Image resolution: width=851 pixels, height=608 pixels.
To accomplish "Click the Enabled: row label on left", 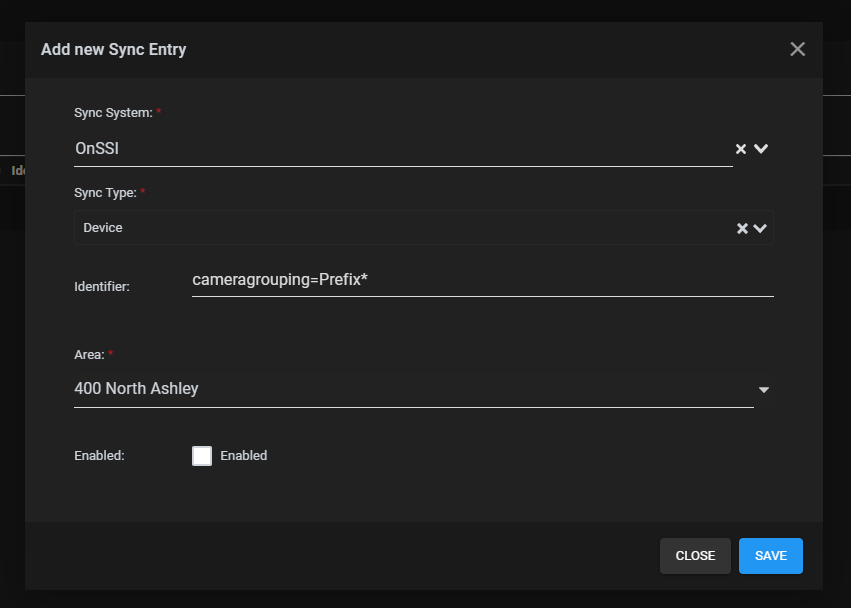I will (x=99, y=456).
